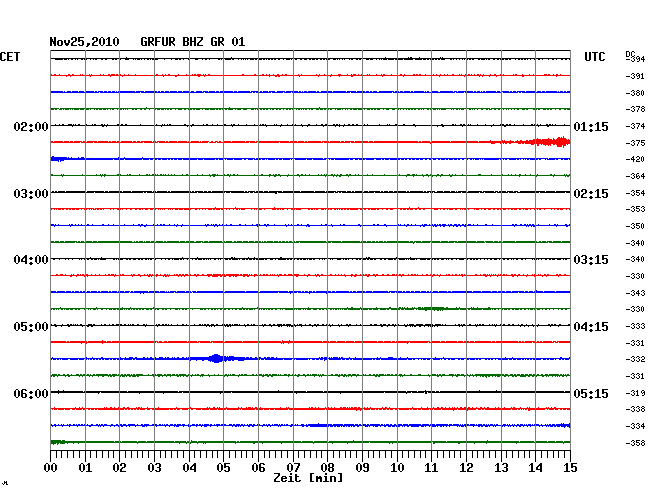
Task: Click the CET timezone label
Action: pyautogui.click(x=10, y=57)
